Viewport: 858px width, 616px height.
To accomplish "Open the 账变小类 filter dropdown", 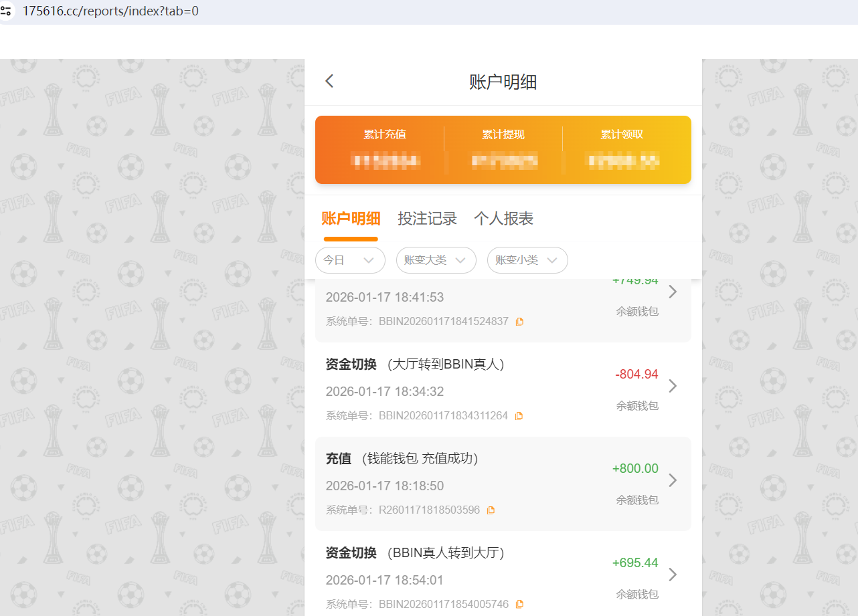I will (x=527, y=260).
